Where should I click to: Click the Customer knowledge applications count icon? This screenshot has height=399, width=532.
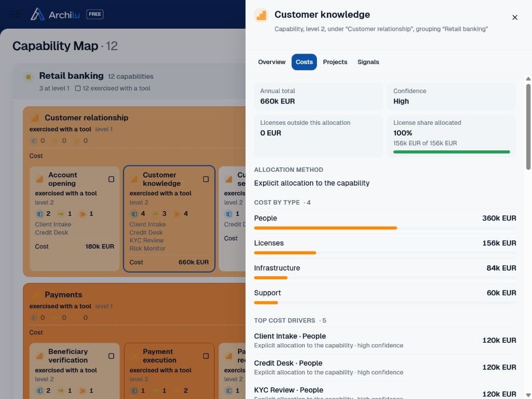click(x=134, y=214)
